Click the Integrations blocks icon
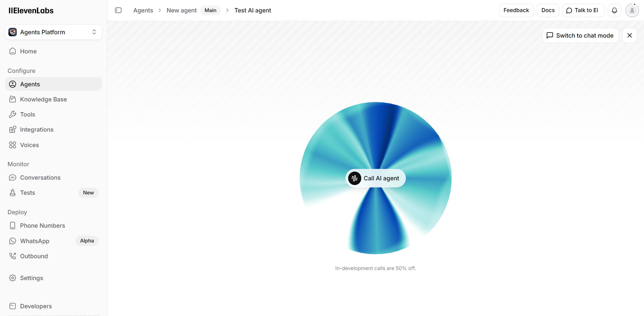Image resolution: width=644 pixels, height=316 pixels. click(x=13, y=130)
